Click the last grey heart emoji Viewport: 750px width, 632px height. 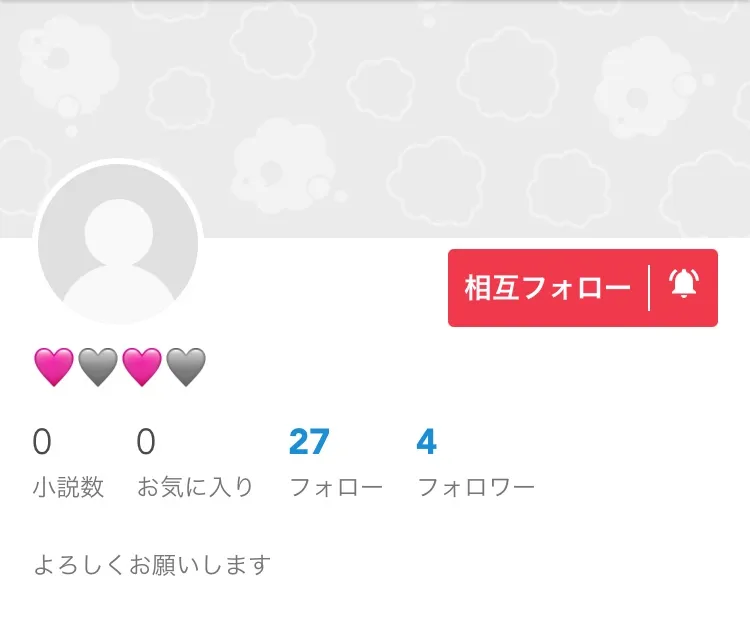pos(186,367)
